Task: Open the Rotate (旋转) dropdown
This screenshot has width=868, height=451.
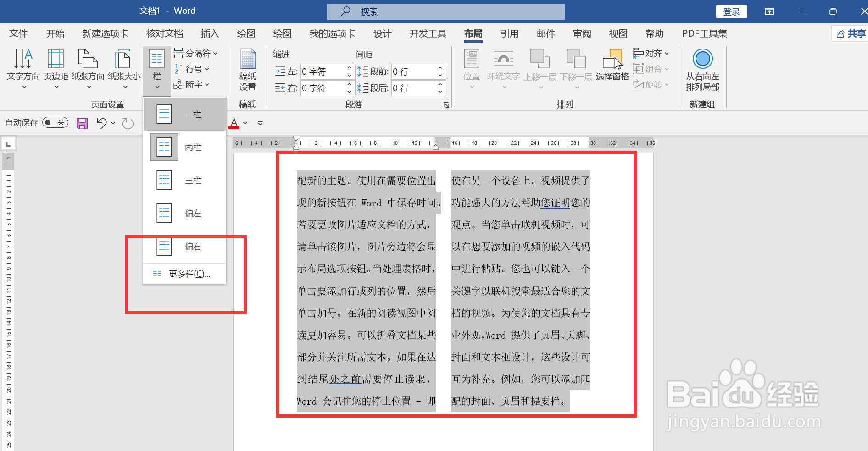Action: (651, 84)
